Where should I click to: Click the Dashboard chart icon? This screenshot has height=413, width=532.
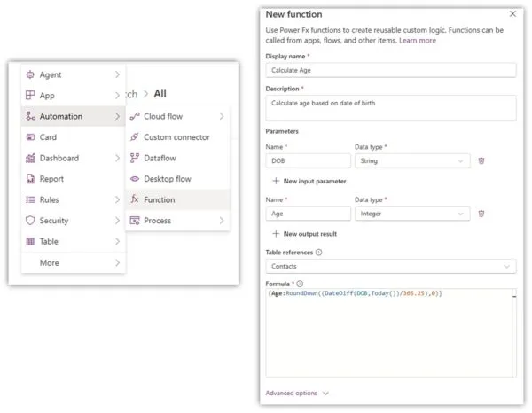[30, 158]
